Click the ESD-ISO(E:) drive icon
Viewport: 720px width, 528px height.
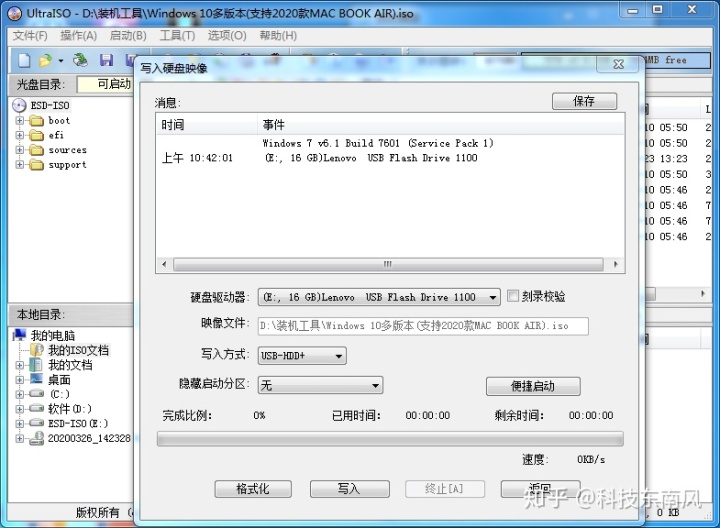(x=36, y=423)
